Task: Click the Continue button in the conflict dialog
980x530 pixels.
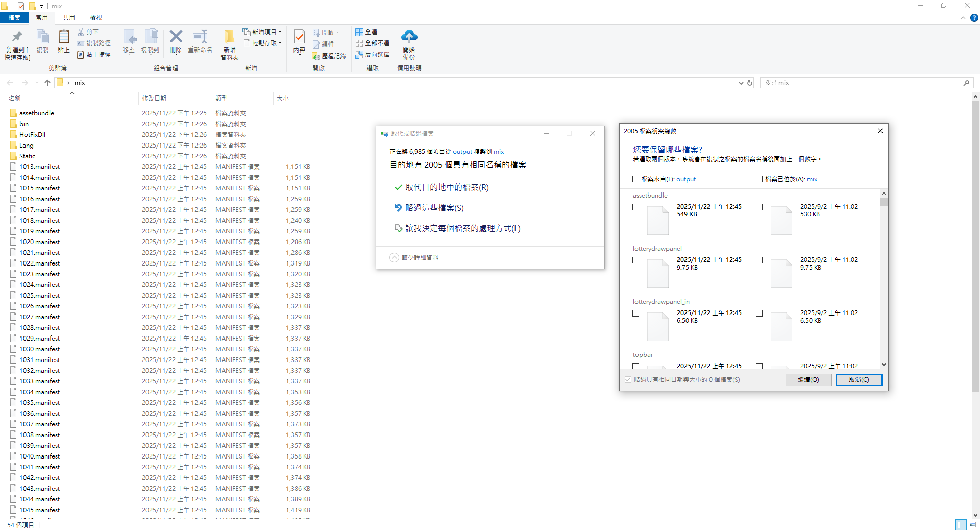Action: (808, 380)
